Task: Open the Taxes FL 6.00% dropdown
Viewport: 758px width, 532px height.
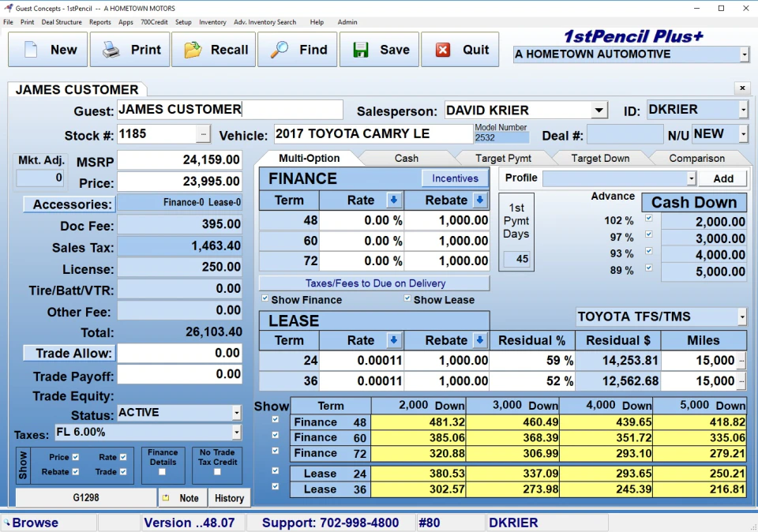Action: coord(236,433)
